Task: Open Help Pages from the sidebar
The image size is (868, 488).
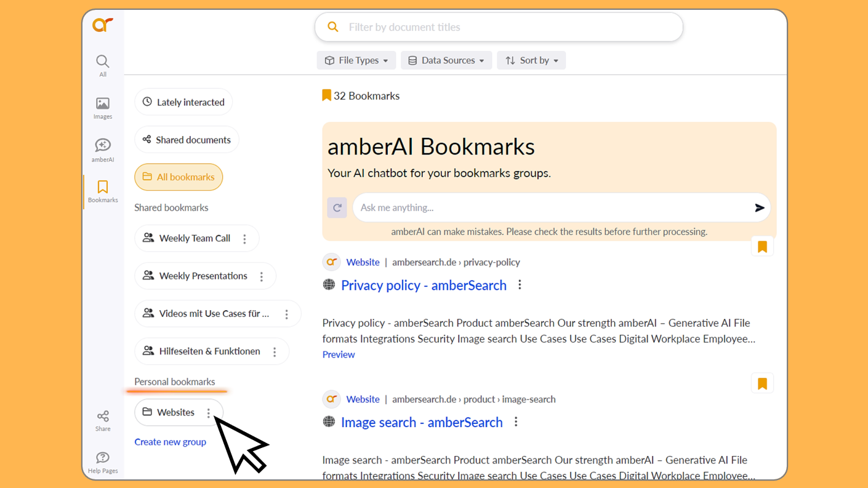Action: [103, 463]
